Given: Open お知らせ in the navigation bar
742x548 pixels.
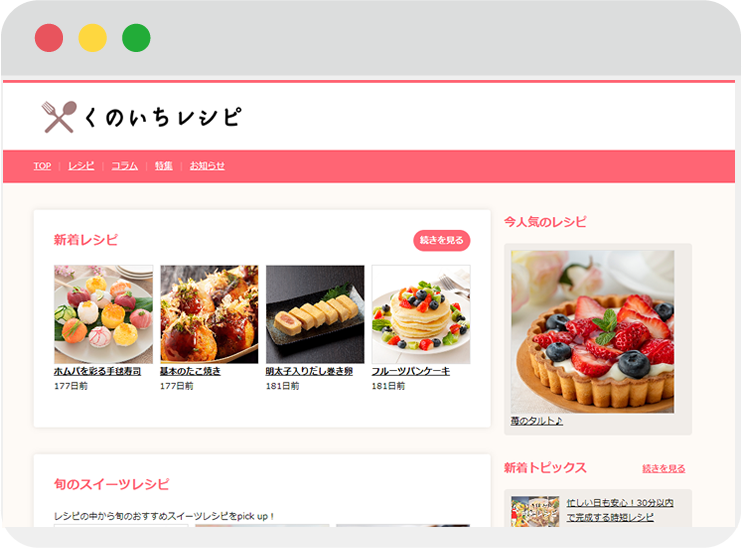Looking at the screenshot, I should click(x=207, y=166).
